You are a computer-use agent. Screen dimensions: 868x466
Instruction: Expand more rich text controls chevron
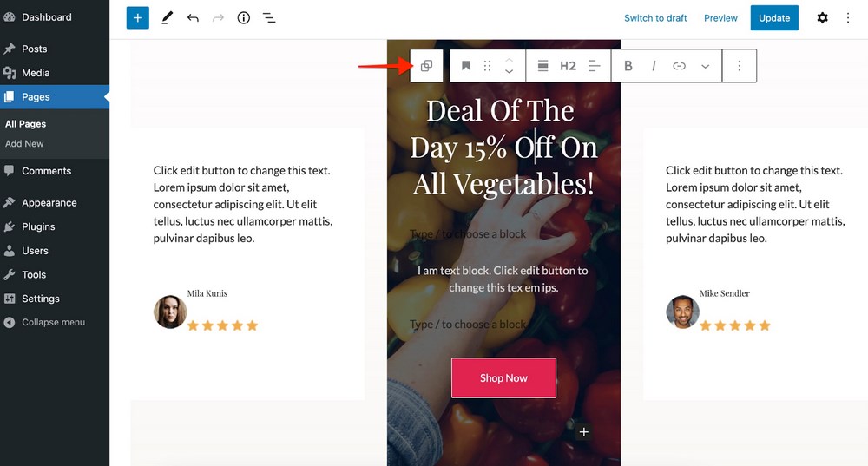coord(705,66)
